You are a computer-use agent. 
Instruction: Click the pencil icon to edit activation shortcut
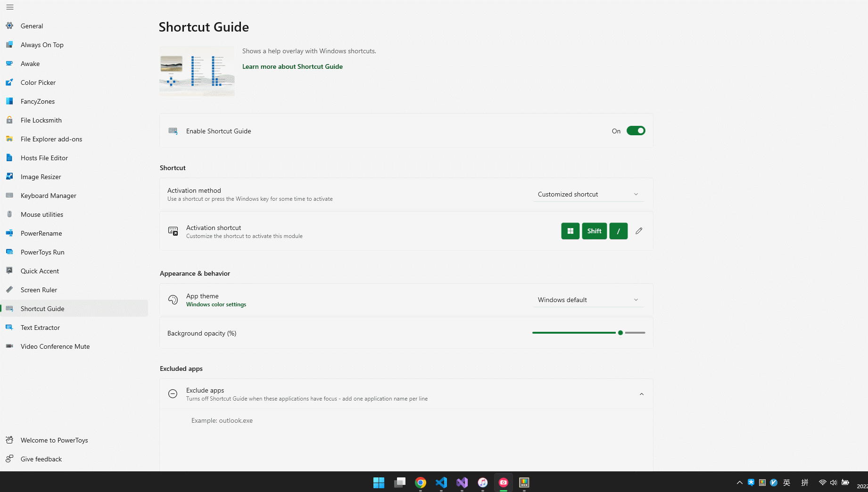639,231
